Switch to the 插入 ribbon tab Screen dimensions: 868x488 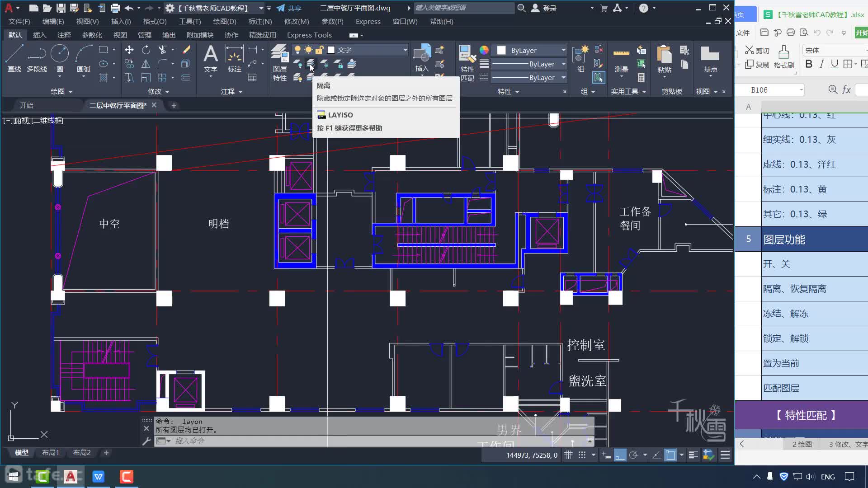coord(39,35)
